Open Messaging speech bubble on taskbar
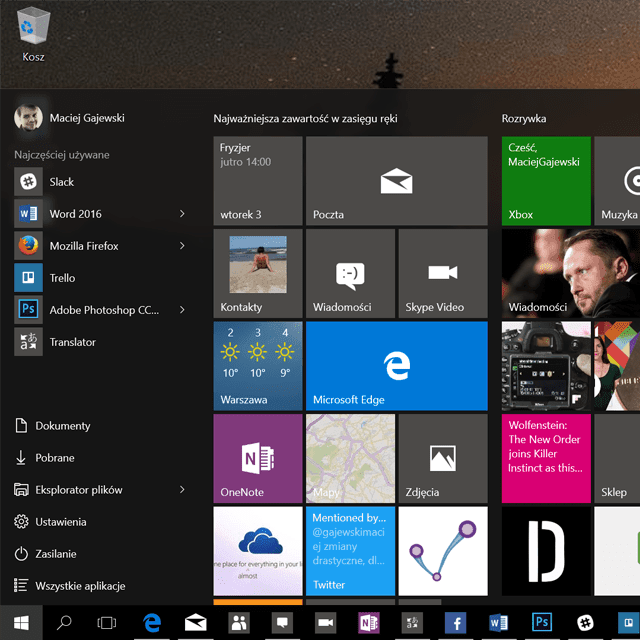 (x=282, y=622)
